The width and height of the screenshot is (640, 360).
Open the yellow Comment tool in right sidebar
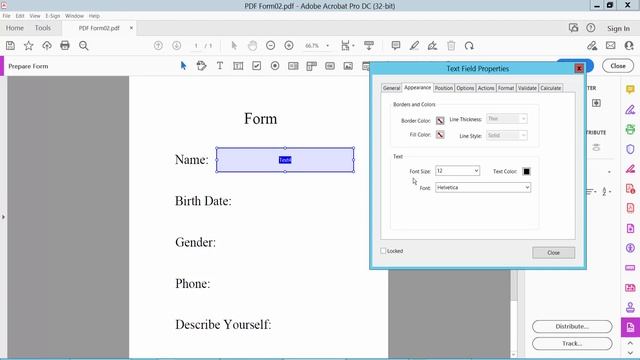[x=630, y=89]
